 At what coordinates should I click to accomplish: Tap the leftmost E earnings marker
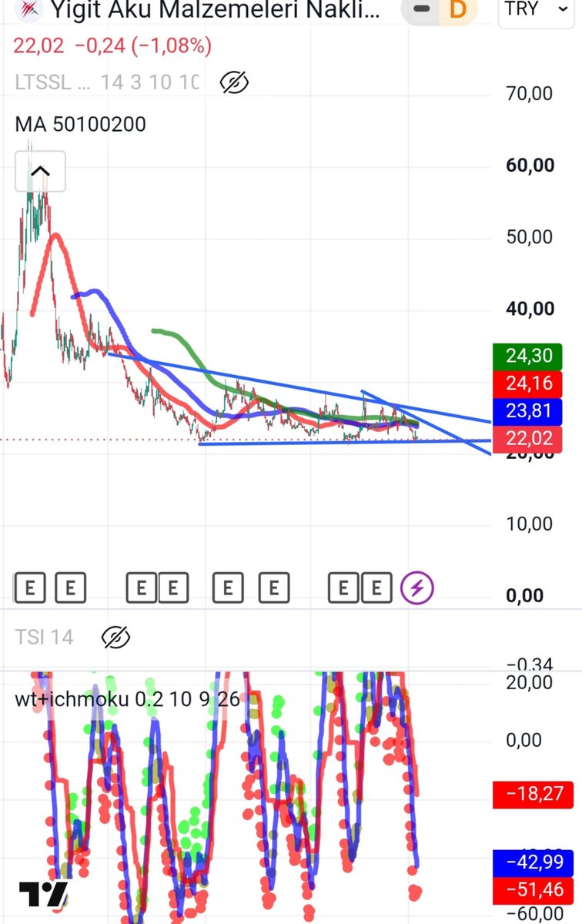30,589
